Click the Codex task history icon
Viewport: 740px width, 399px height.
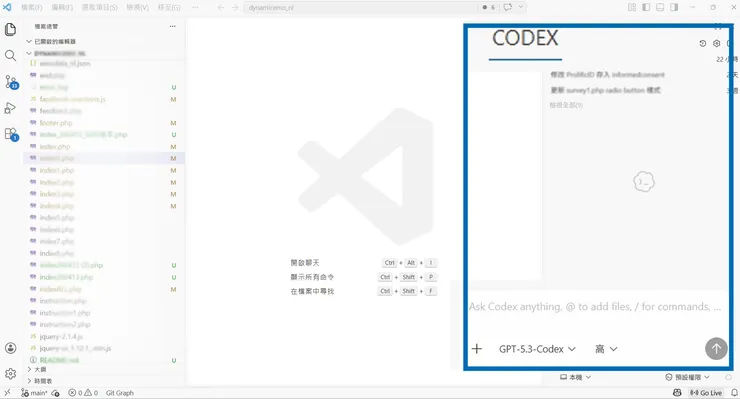tap(703, 43)
